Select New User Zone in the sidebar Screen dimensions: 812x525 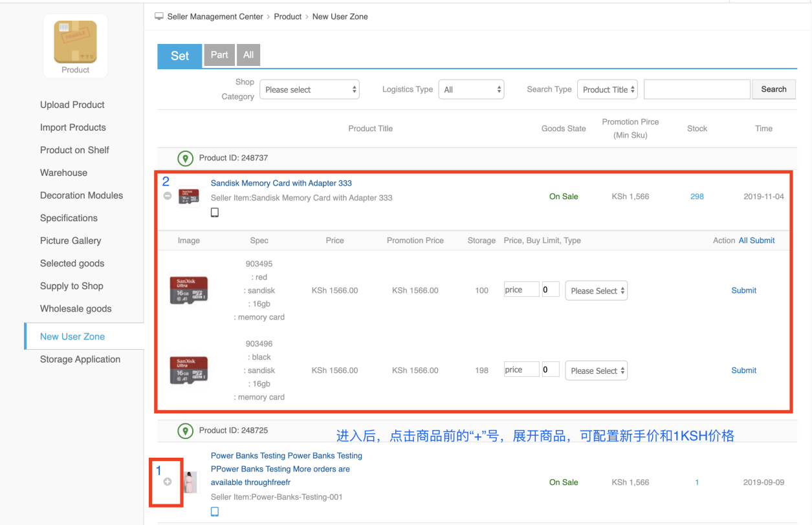click(72, 336)
